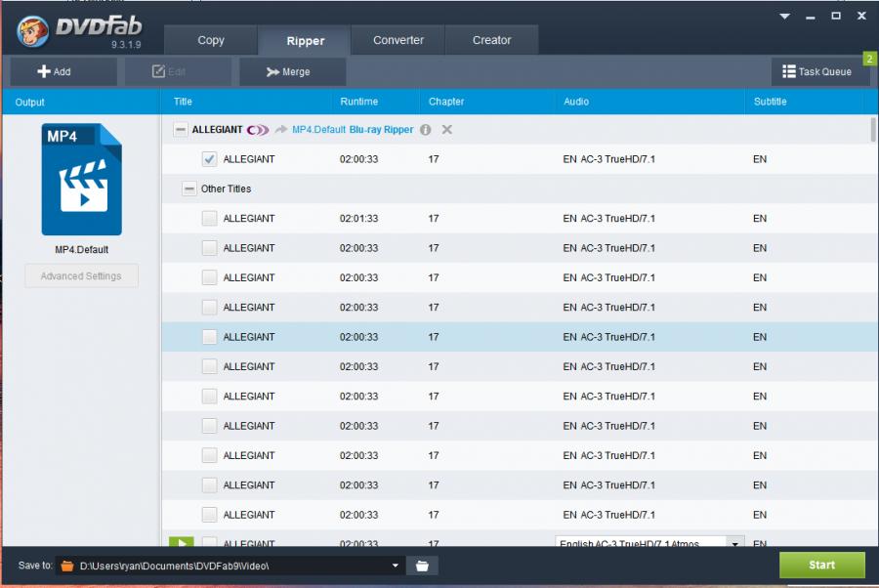Go to the Creator tab

(x=491, y=40)
